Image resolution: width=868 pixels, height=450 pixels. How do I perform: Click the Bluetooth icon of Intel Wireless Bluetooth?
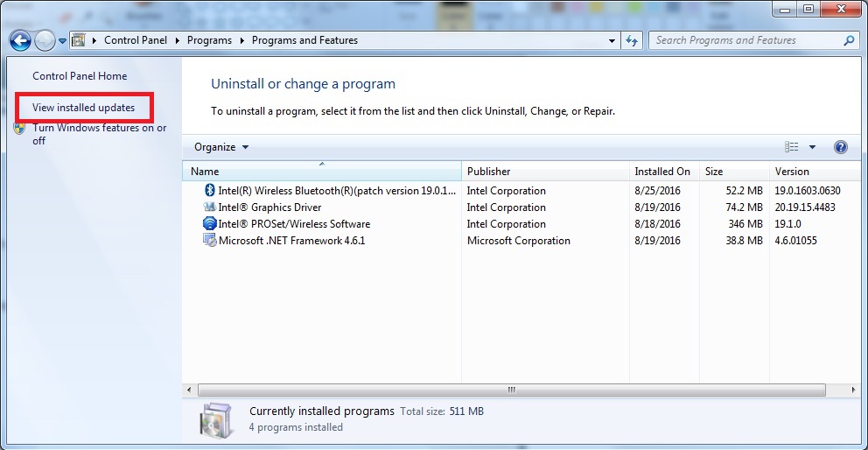click(210, 190)
